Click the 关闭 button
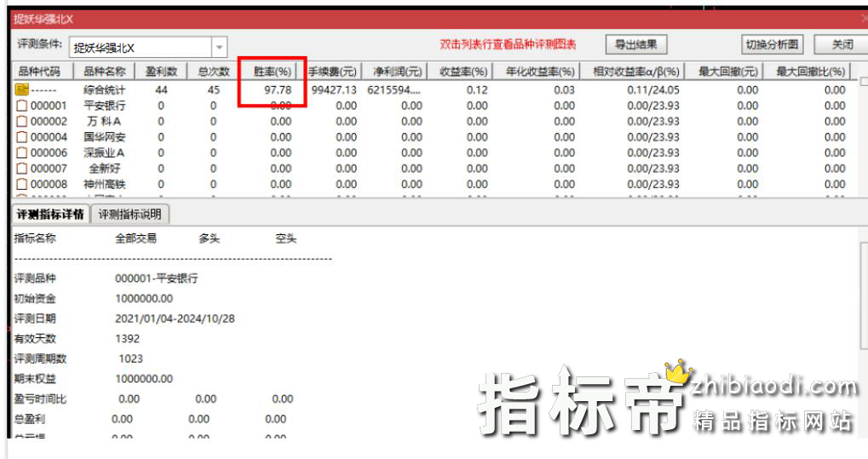The image size is (868, 459). coord(842,44)
